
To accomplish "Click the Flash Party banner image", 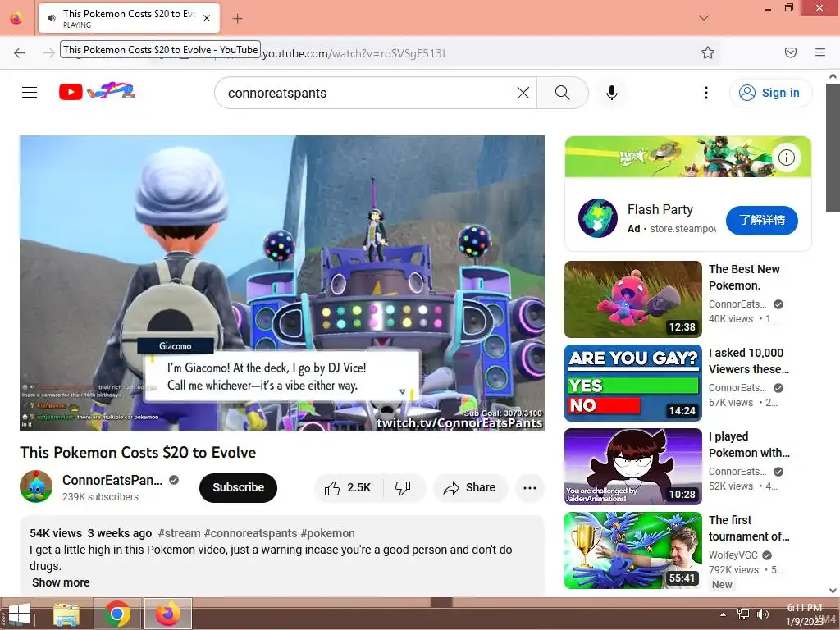I will click(x=688, y=157).
